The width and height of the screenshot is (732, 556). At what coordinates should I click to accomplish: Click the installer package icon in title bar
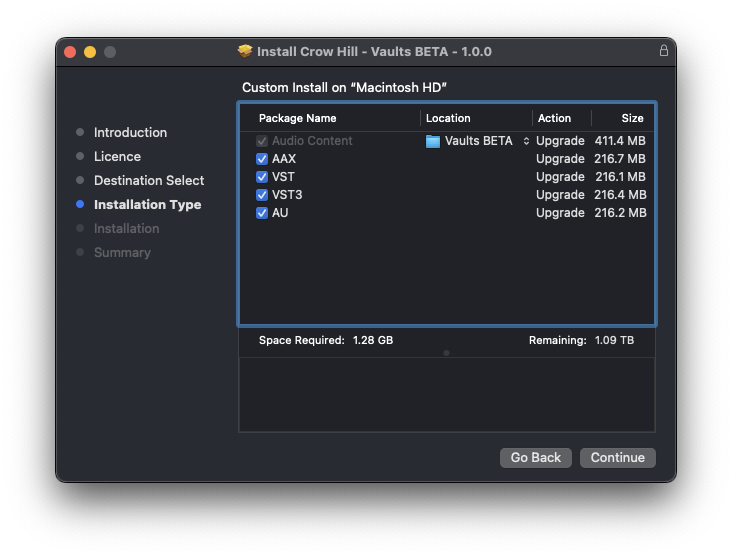click(245, 51)
